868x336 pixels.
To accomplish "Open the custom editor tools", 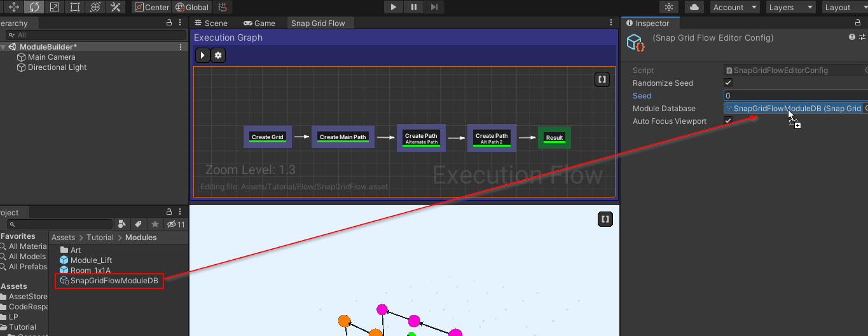I will pos(116,7).
